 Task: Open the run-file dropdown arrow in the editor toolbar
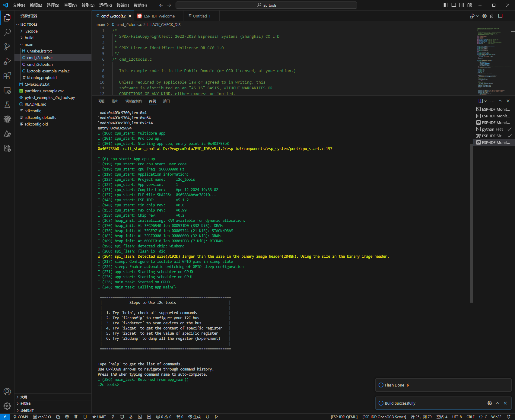(x=478, y=16)
